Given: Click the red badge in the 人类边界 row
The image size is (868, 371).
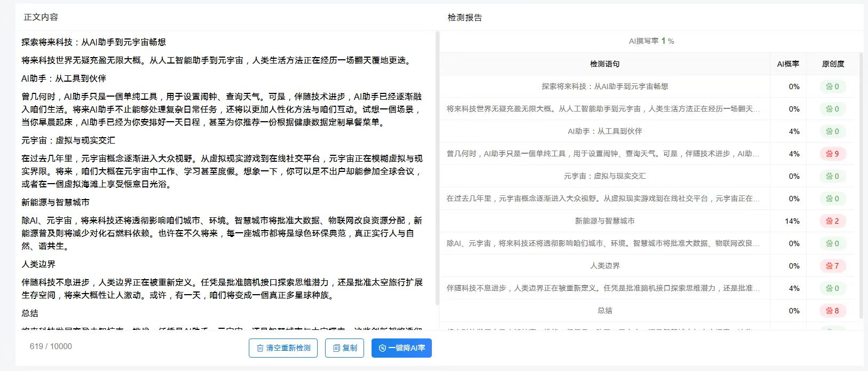Looking at the screenshot, I should (x=832, y=266).
